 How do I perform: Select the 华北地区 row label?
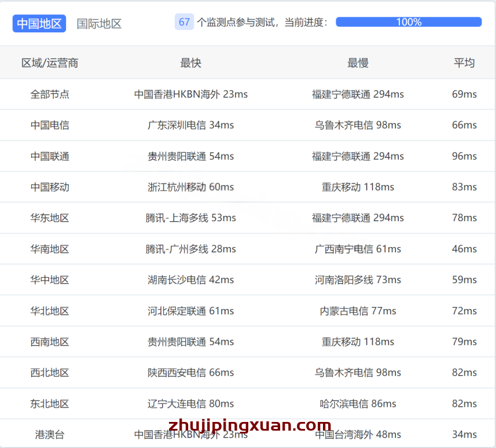50,311
